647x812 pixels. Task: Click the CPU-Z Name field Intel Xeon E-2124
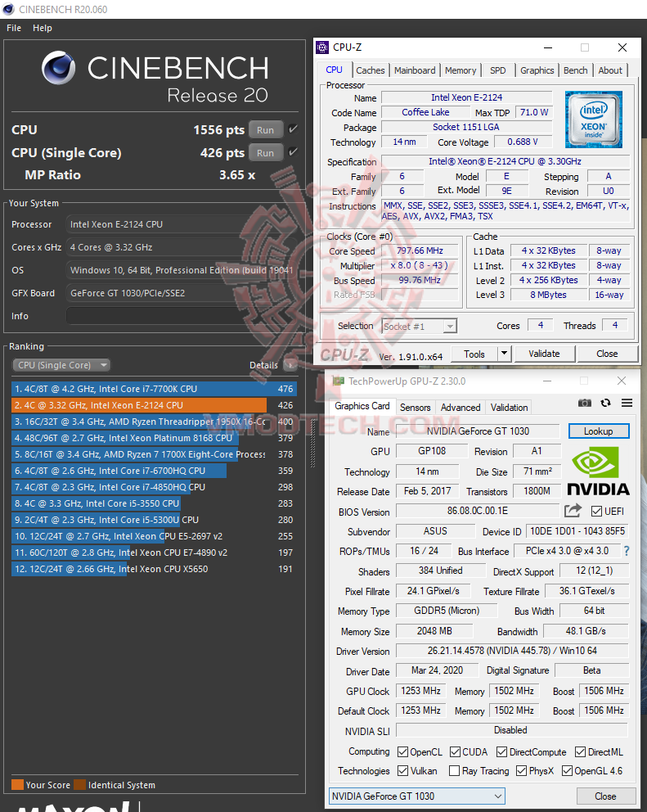coord(466,97)
